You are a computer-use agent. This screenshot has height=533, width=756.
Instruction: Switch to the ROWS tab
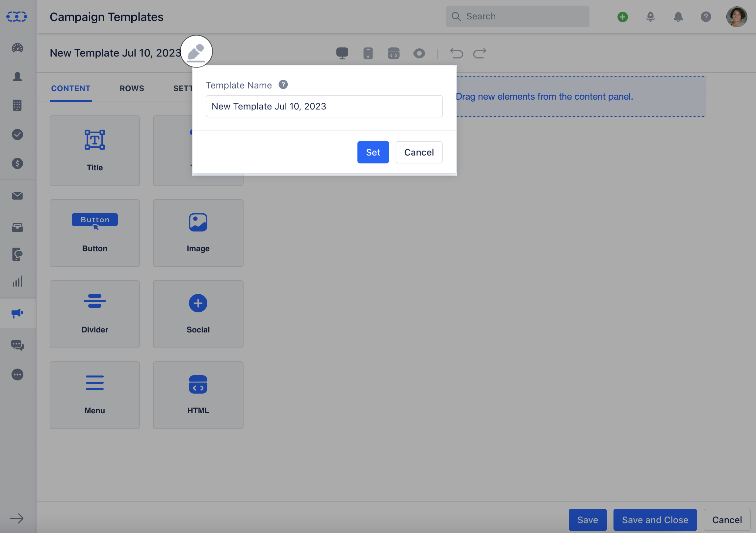coord(132,88)
